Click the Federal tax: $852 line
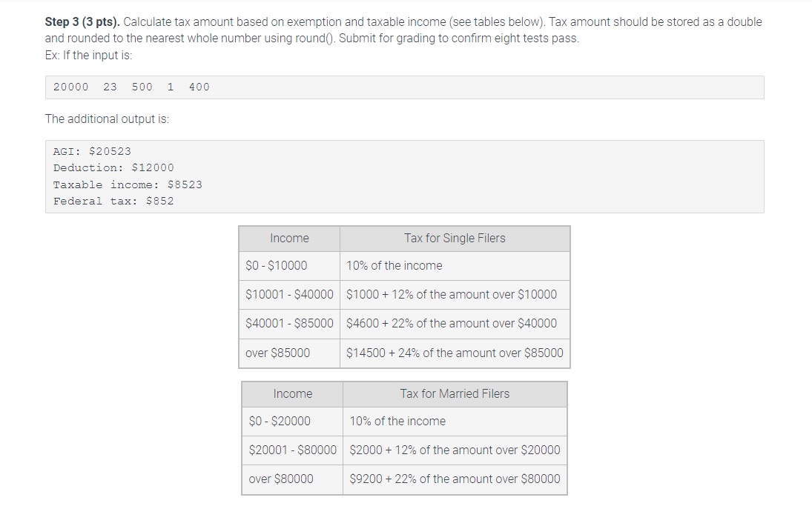This screenshot has width=812, height=506. pos(113,201)
